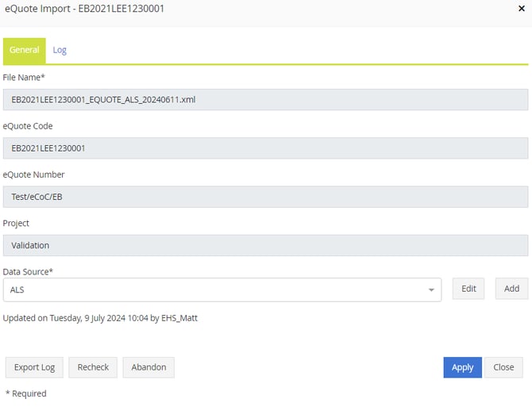Abandon the eQuote import

(148, 367)
